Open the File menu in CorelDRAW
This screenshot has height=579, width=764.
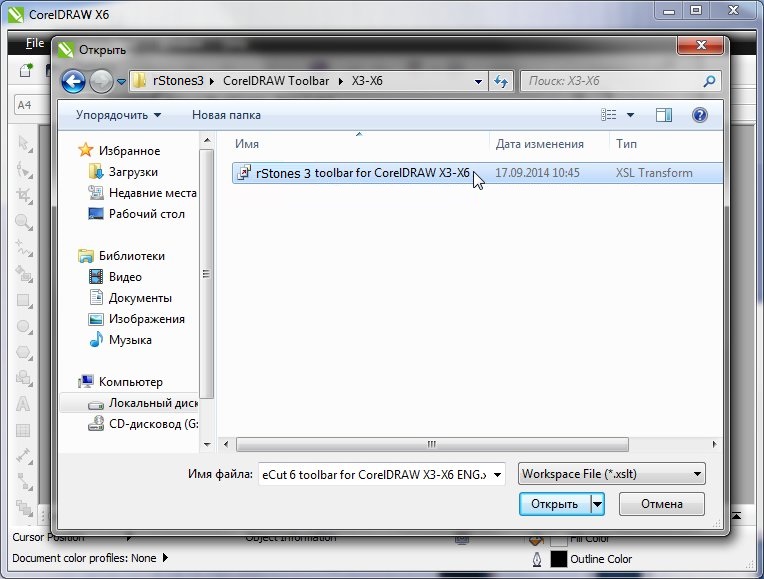coord(35,43)
